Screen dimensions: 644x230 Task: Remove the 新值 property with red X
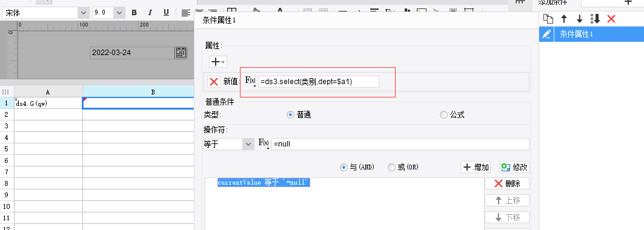pos(214,82)
